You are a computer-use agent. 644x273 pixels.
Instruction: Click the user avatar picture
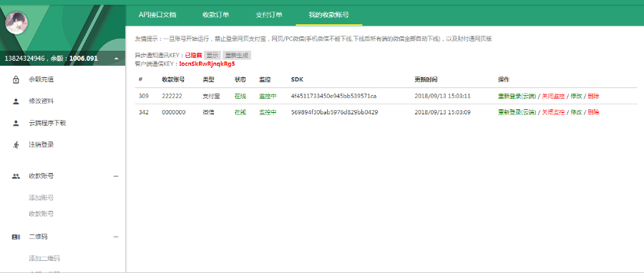coord(16,23)
